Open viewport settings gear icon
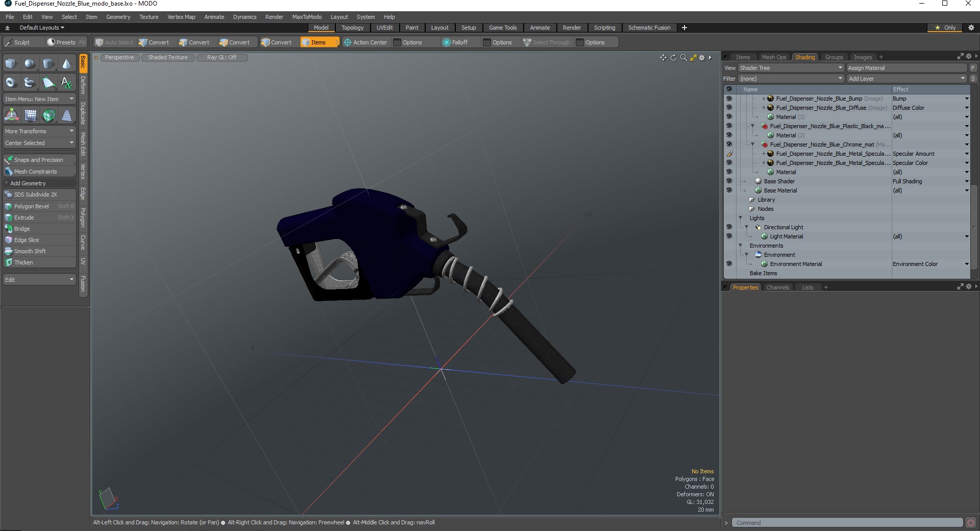The image size is (980, 531). coord(702,58)
